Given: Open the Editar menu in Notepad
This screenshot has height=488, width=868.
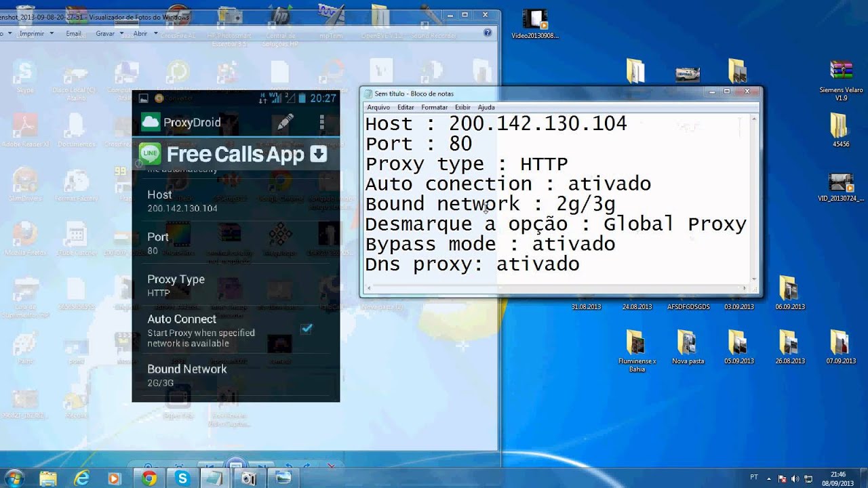Looking at the screenshot, I should coord(406,107).
